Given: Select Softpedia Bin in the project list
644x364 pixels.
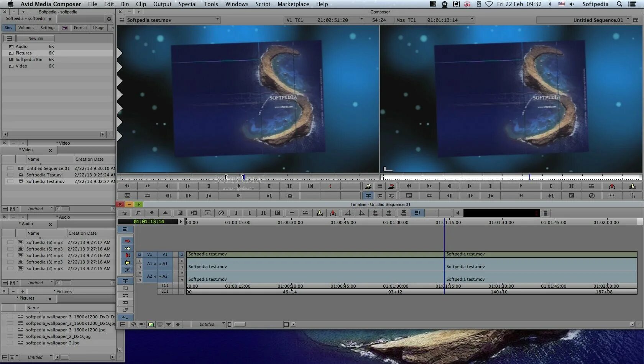Looking at the screenshot, I should (x=29, y=59).
